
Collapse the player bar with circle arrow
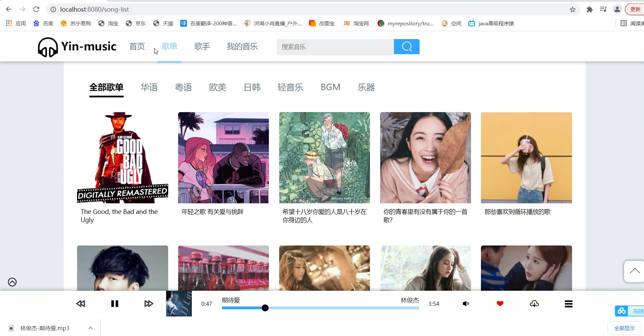click(x=12, y=282)
